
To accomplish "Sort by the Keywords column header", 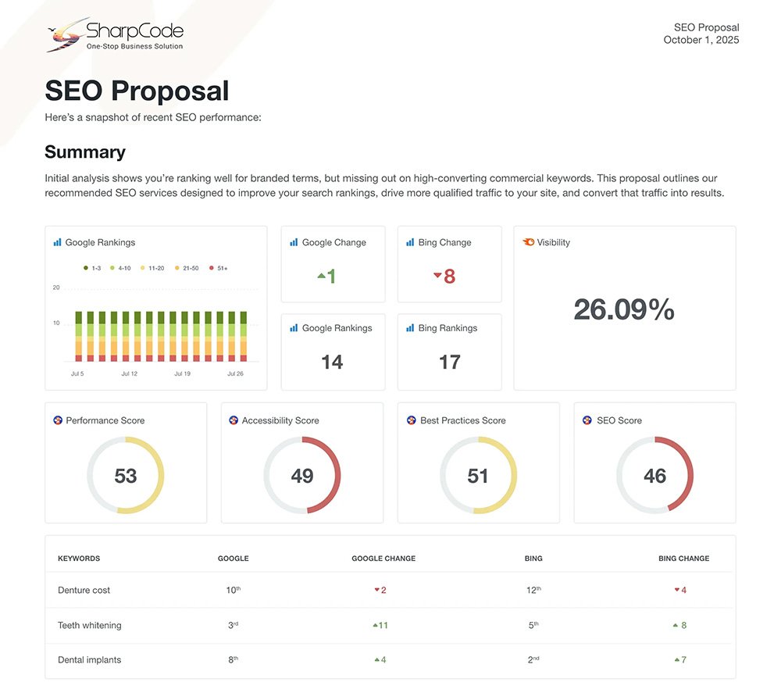I will click(79, 559).
